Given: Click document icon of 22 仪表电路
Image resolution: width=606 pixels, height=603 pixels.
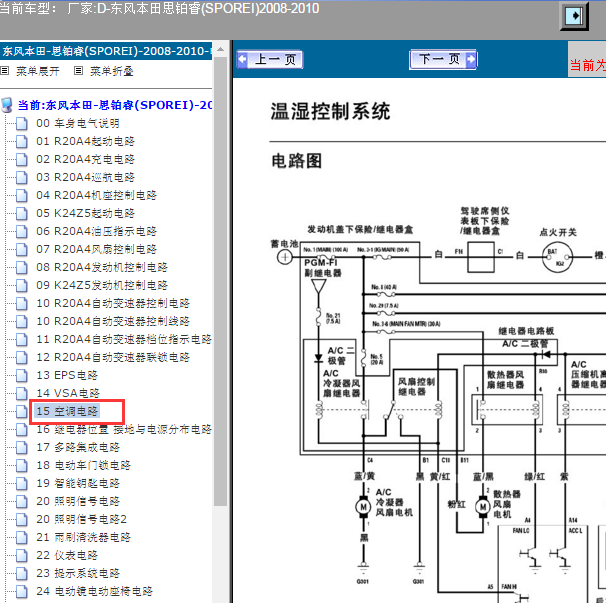Looking at the screenshot, I should click(22, 555).
